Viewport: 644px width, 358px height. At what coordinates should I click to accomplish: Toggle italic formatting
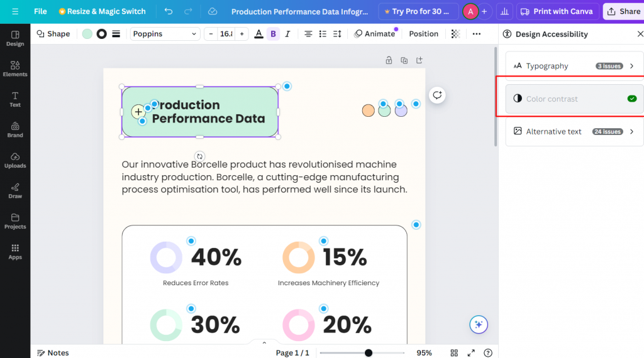pos(287,34)
